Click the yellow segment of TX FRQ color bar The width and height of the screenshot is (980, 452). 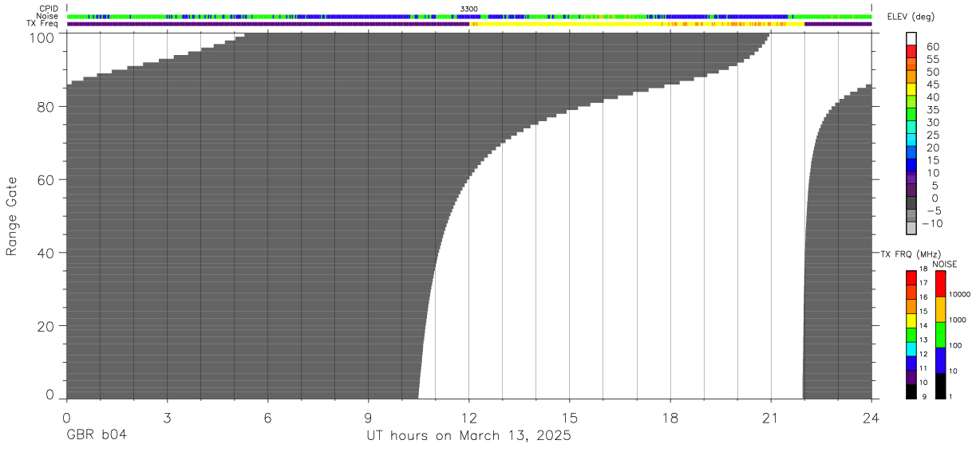(911, 320)
